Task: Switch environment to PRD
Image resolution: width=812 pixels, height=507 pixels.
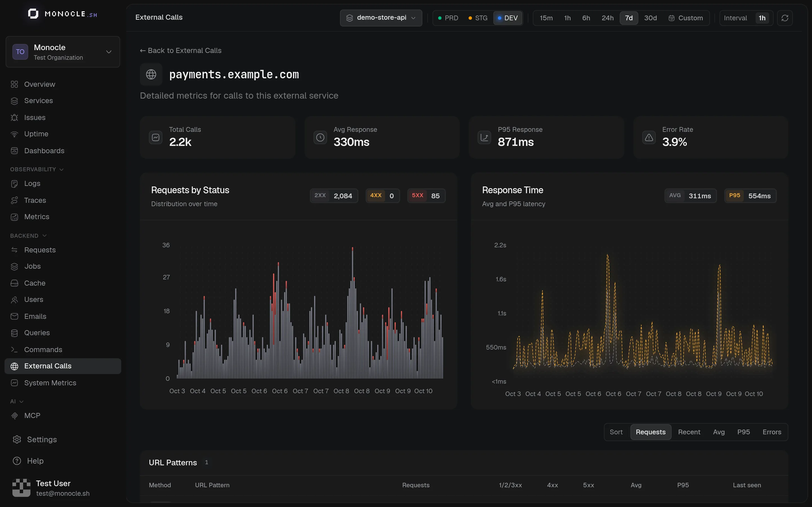Action: [x=448, y=18]
